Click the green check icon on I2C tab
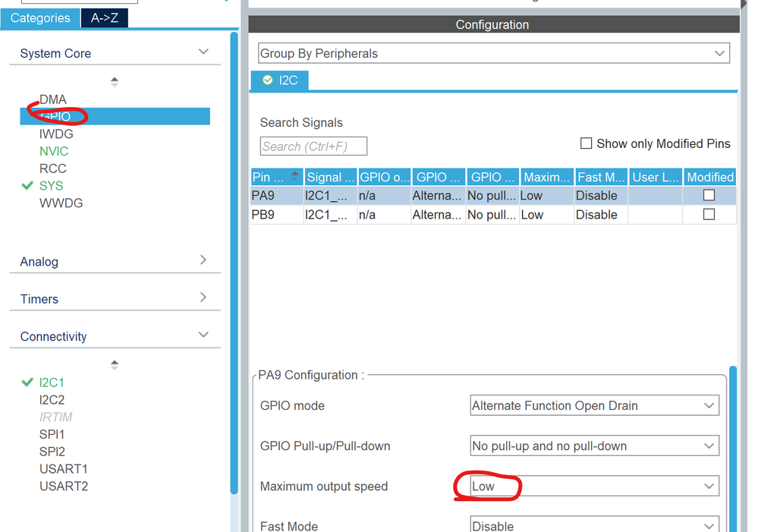758x532 pixels. pos(267,80)
